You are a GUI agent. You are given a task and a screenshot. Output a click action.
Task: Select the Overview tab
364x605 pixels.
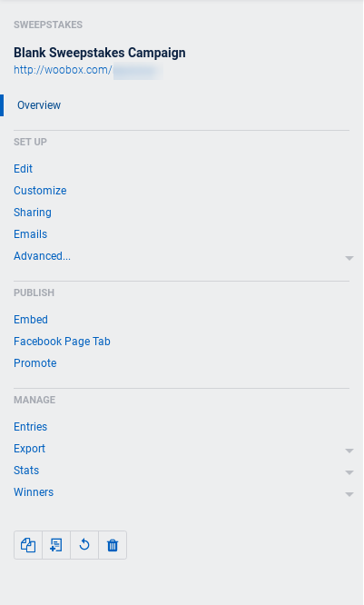(x=39, y=105)
